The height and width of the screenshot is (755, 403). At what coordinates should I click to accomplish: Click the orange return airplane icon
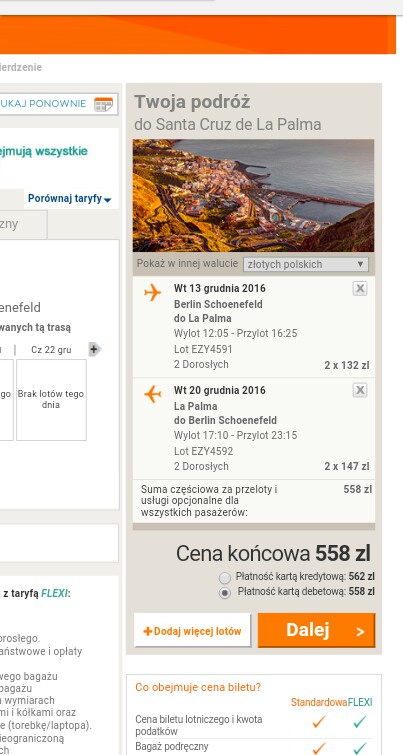(x=152, y=394)
